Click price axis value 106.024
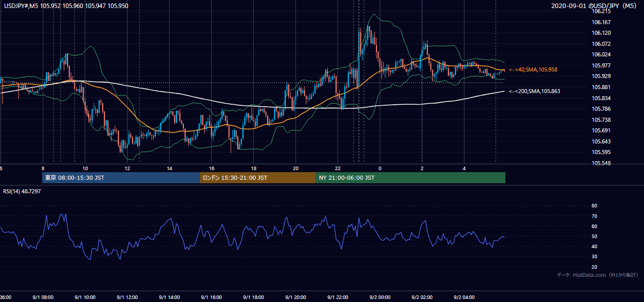The width and height of the screenshot is (644, 302). coord(601,54)
